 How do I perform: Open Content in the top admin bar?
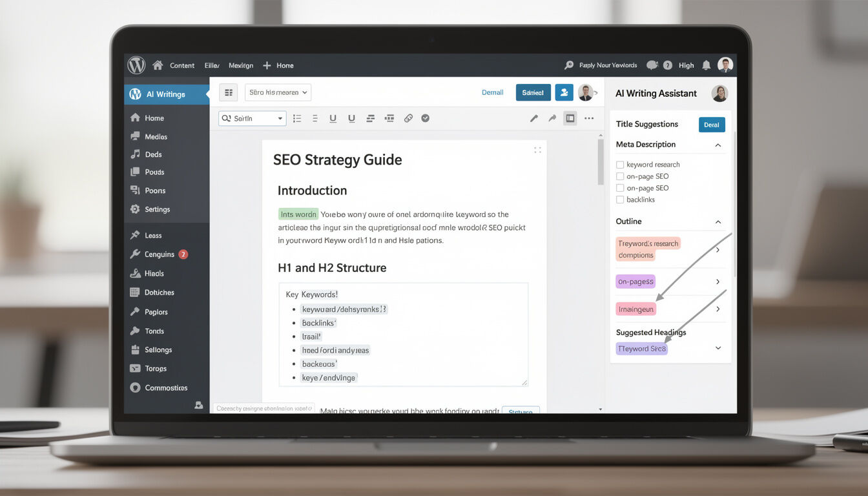pyautogui.click(x=181, y=65)
